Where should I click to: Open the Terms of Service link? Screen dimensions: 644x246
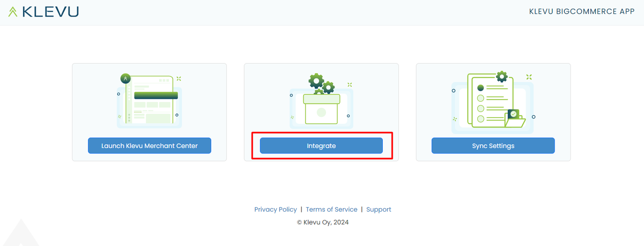tap(331, 209)
